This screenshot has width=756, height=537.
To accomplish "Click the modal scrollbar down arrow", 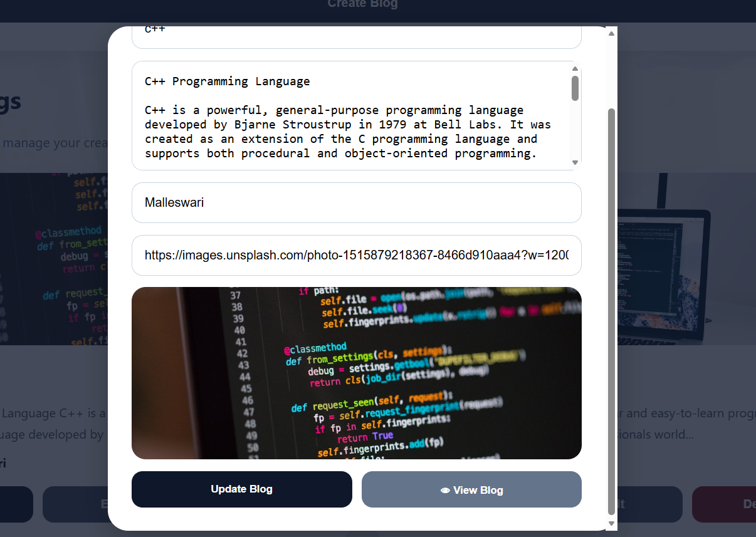I will (x=612, y=523).
